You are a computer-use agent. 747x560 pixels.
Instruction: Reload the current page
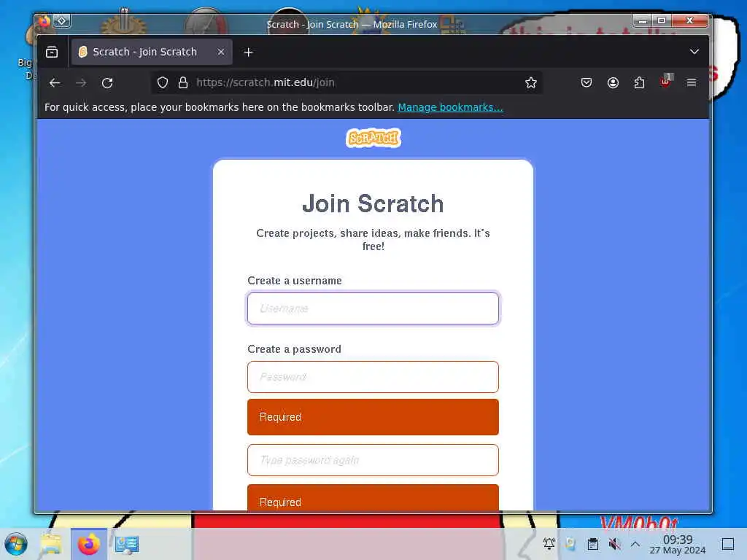[107, 83]
